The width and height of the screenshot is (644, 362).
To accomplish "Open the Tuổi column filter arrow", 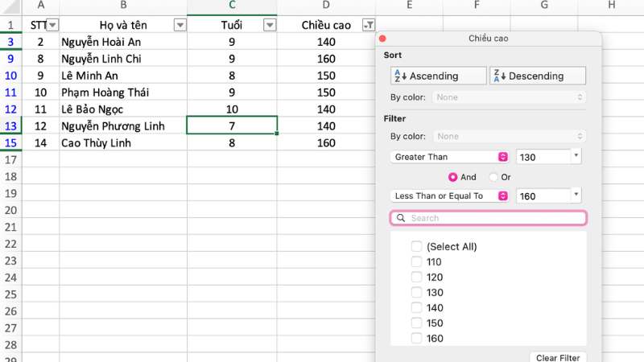I will [x=270, y=25].
